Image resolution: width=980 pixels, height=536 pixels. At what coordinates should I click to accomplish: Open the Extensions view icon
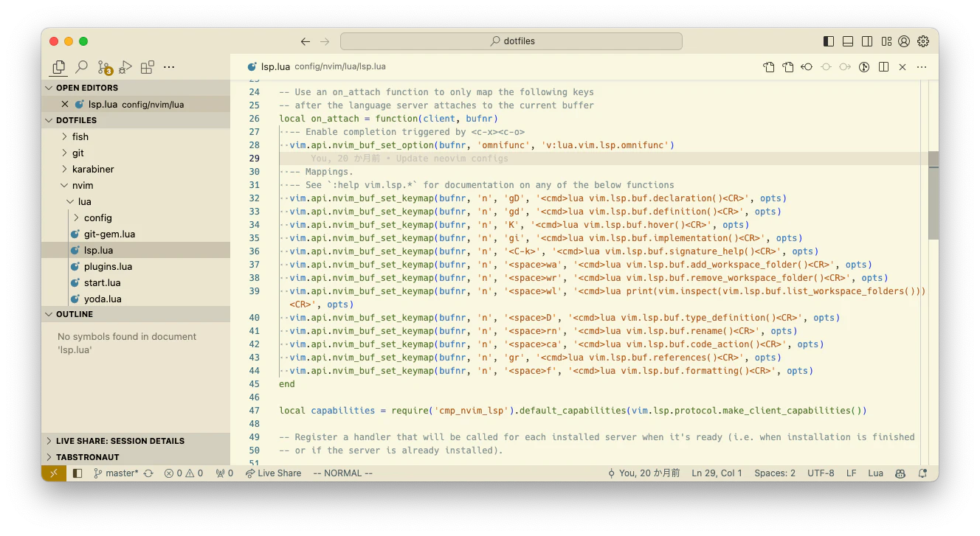tap(148, 67)
